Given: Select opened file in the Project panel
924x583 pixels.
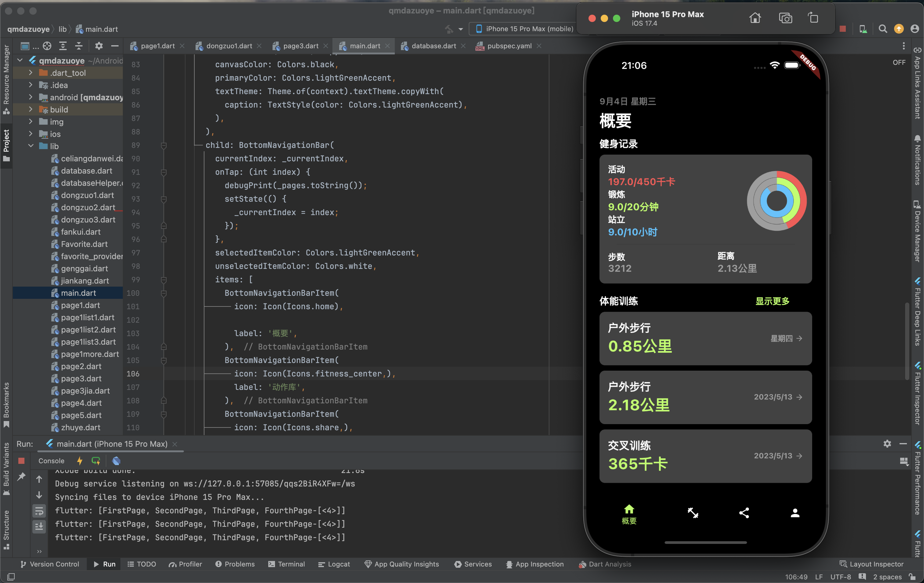Looking at the screenshot, I should tap(47, 46).
